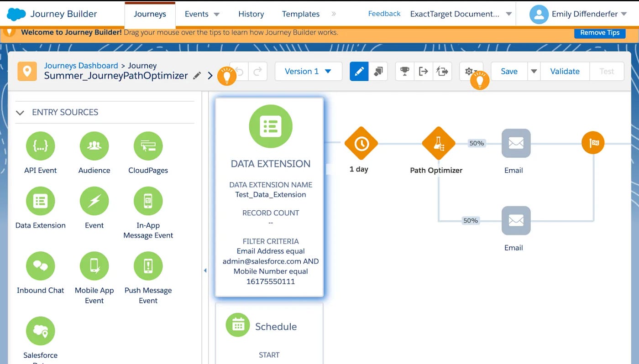Click the DATA EXTENSION card title
The height and width of the screenshot is (364, 639).
coord(271,164)
